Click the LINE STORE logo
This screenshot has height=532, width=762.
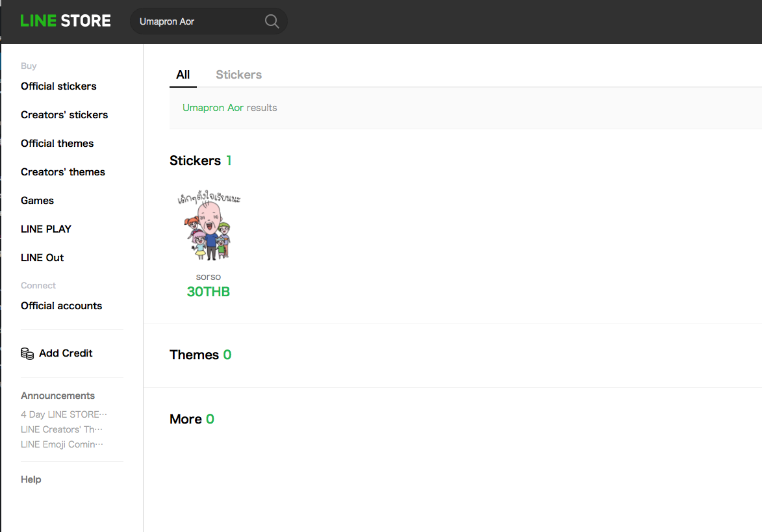point(66,21)
